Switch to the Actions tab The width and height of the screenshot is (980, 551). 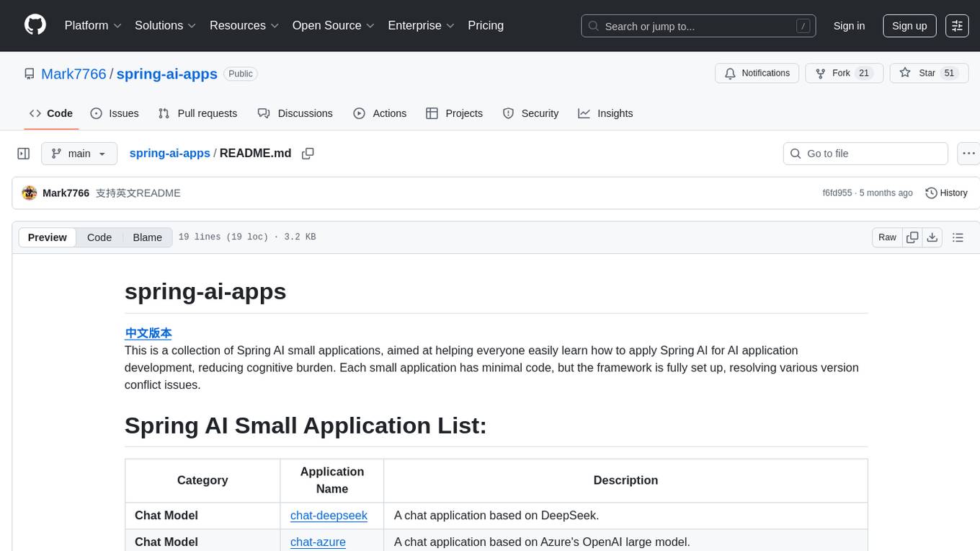[x=380, y=113]
